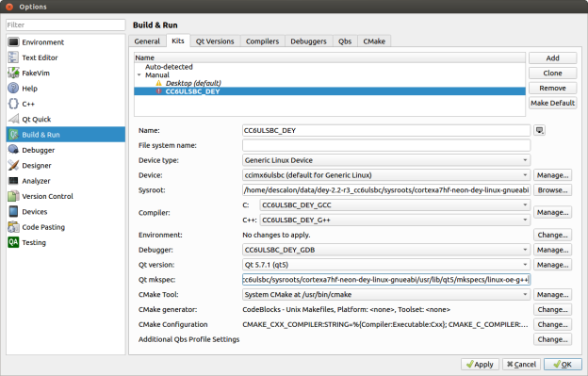Open the C compiler dropdown

tap(395, 205)
